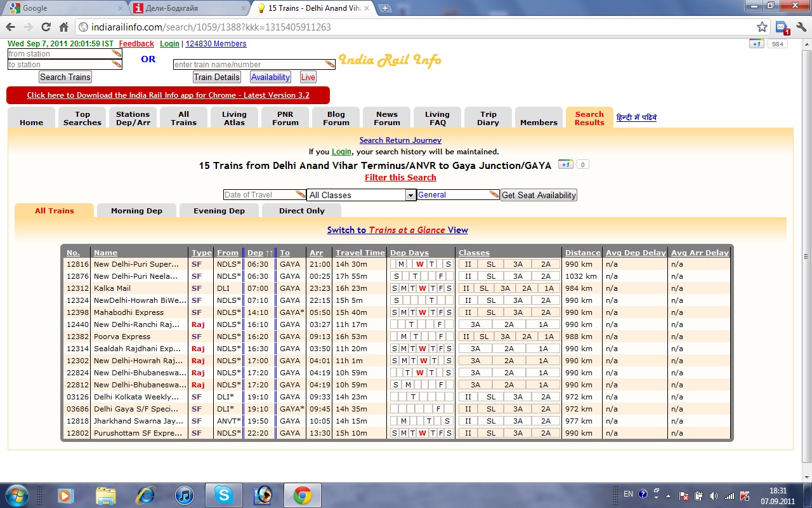This screenshot has width=812, height=508.
Task: Click the Windows Start button
Action: coord(16,495)
